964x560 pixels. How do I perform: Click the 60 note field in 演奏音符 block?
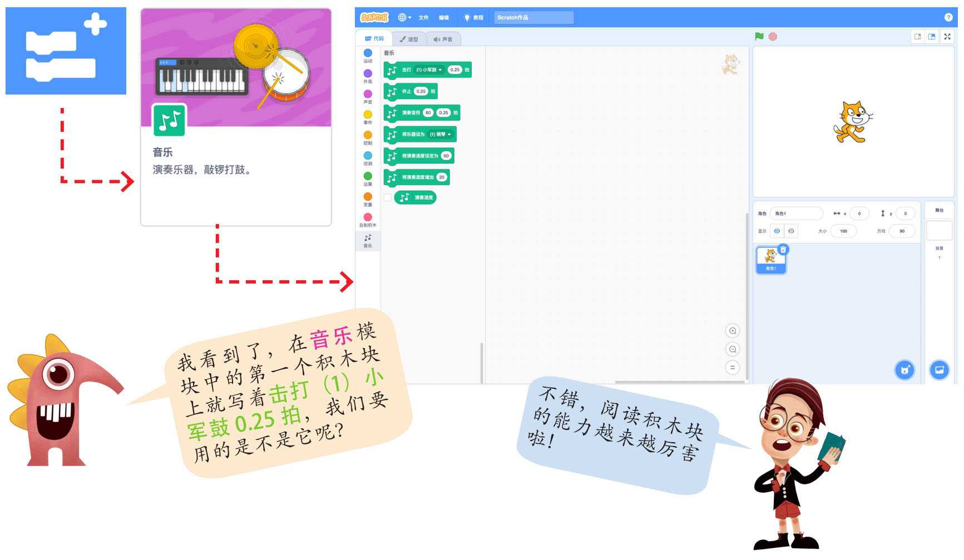point(428,113)
